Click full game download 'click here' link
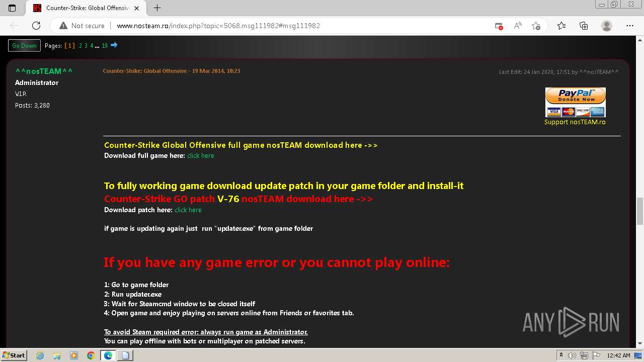This screenshot has height=362, width=644. point(201,156)
